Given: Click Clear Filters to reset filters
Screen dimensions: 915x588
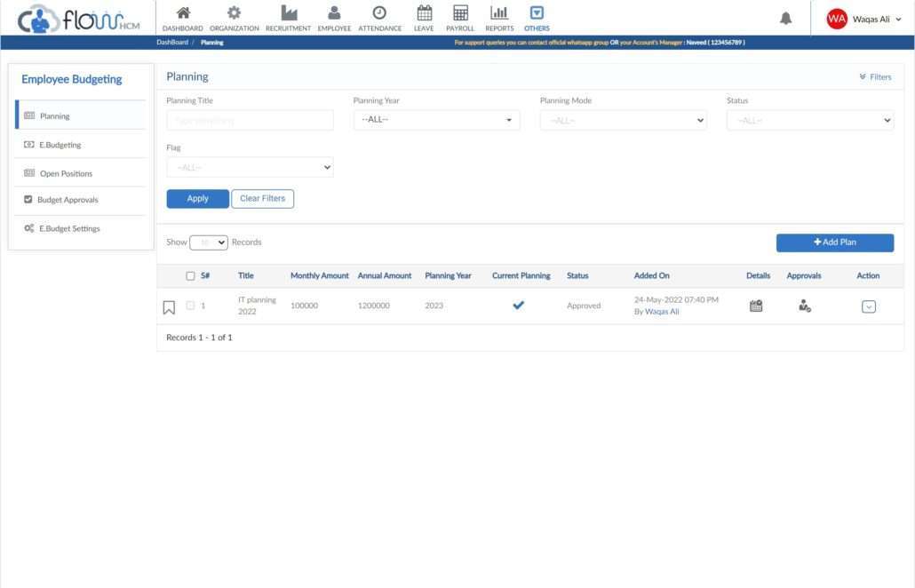Looking at the screenshot, I should point(262,198).
